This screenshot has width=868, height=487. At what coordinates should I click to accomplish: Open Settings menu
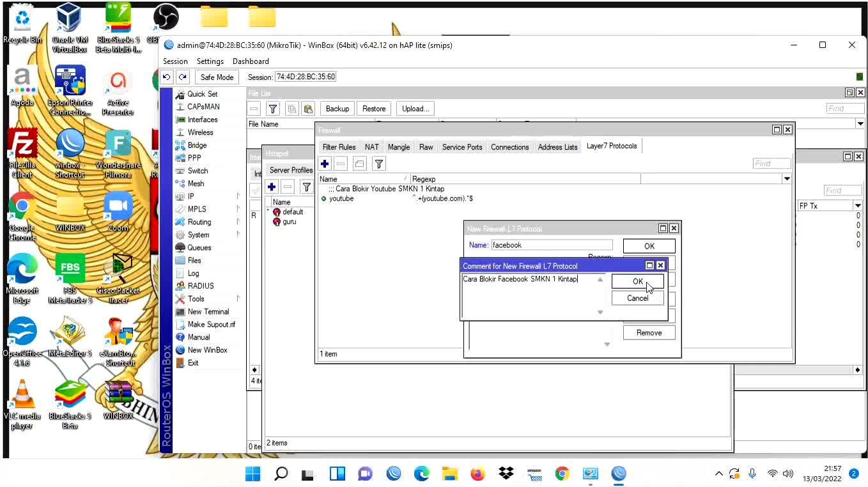210,61
